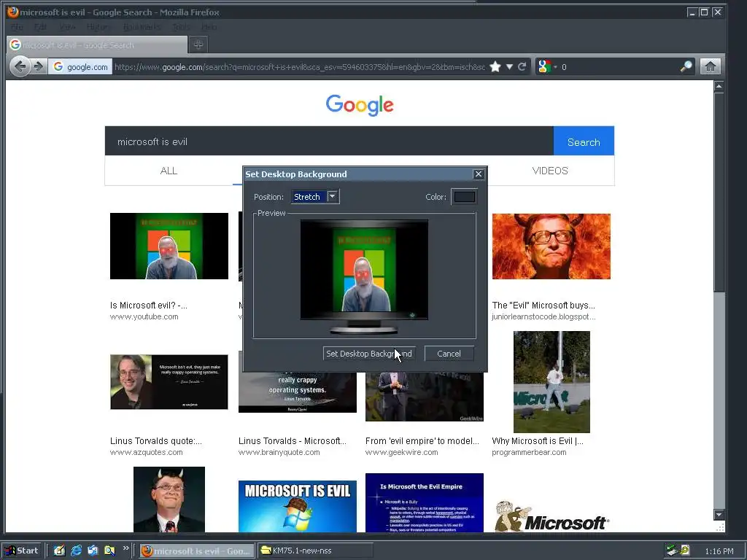Open the Microsoft sign lawn photo thumbnail
Image resolution: width=747 pixels, height=560 pixels.
tap(551, 382)
